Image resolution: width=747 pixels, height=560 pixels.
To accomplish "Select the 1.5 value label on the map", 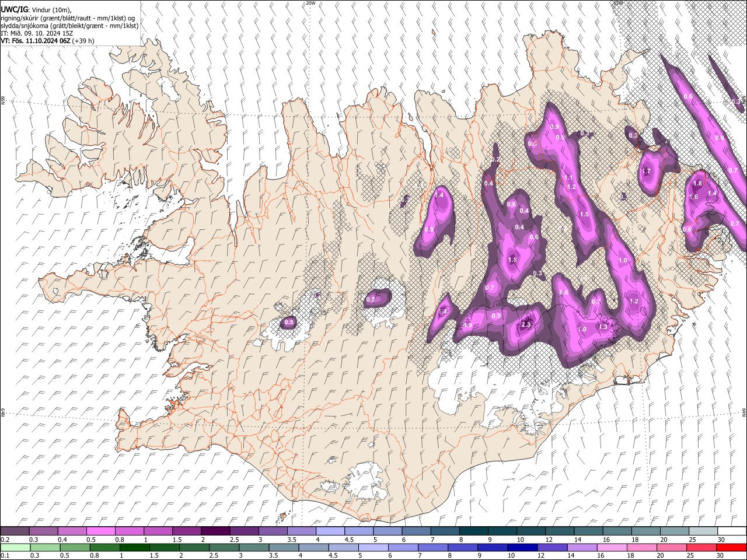I will 584,215.
